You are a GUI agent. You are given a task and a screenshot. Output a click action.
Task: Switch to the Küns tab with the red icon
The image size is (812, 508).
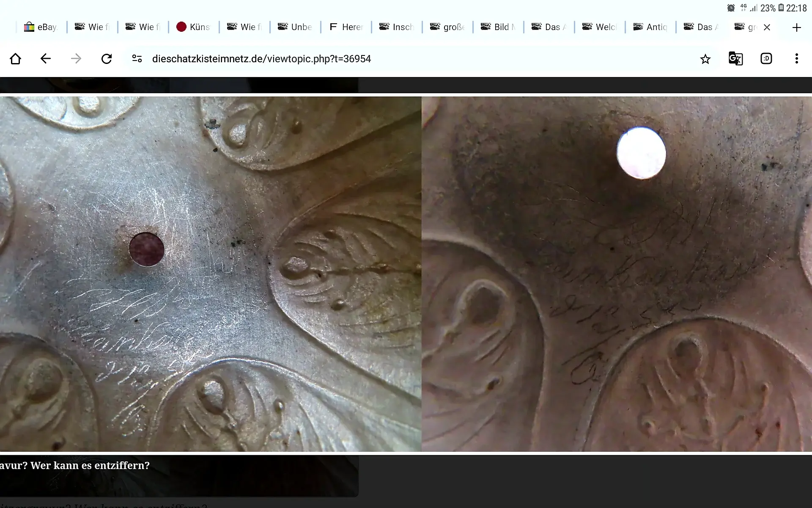coord(193,27)
